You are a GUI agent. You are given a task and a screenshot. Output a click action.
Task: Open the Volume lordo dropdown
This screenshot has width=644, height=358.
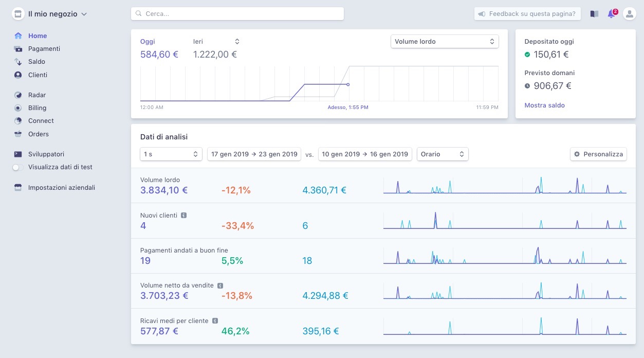445,42
